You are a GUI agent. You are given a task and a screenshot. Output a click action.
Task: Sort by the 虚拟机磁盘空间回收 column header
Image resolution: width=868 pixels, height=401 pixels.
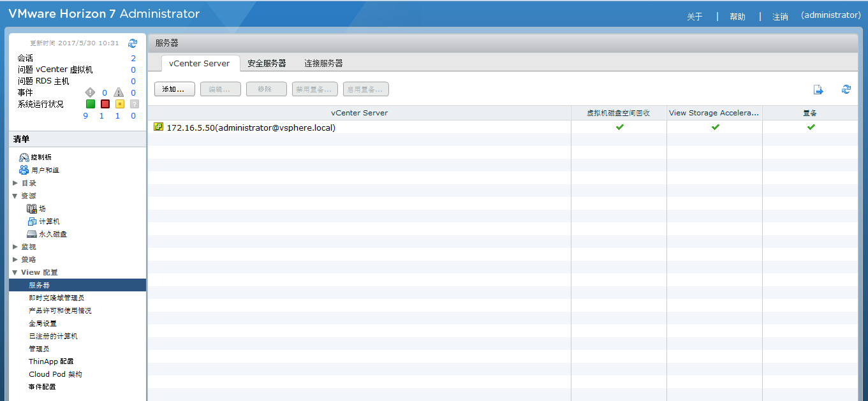(619, 113)
